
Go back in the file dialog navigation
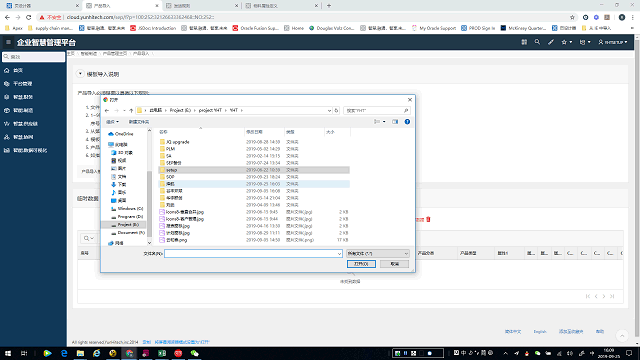point(107,111)
